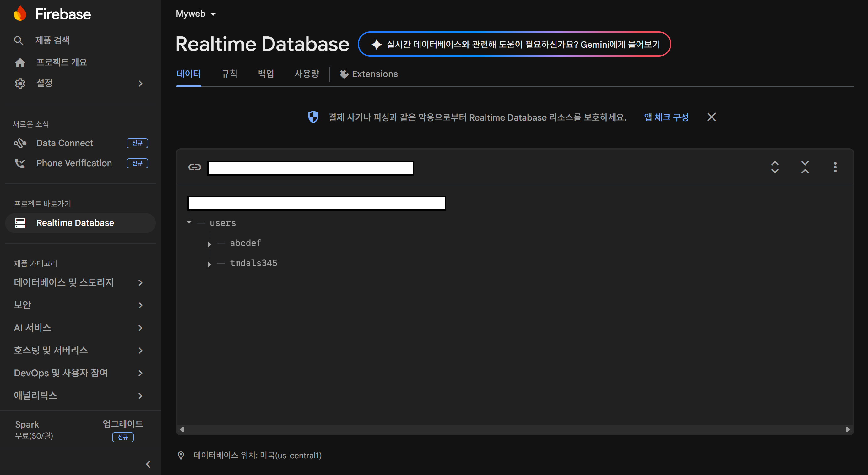Screen dimensions: 868x475
Task: Click the 앱 체크 구성 link
Action: click(666, 117)
